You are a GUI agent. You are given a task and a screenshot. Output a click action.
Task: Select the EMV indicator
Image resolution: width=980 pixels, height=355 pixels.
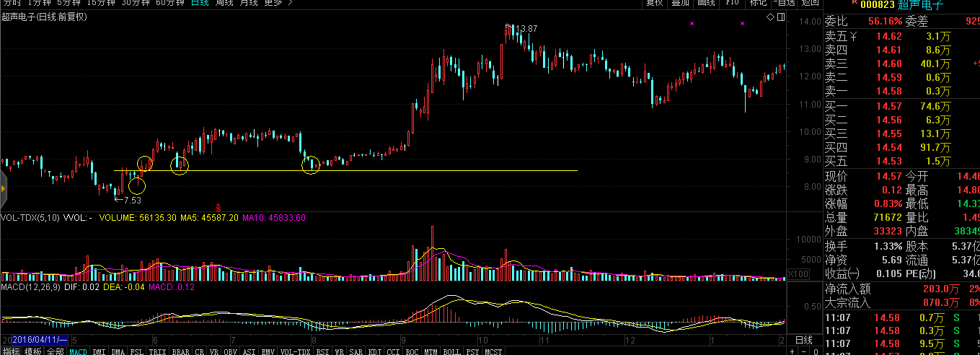point(268,351)
